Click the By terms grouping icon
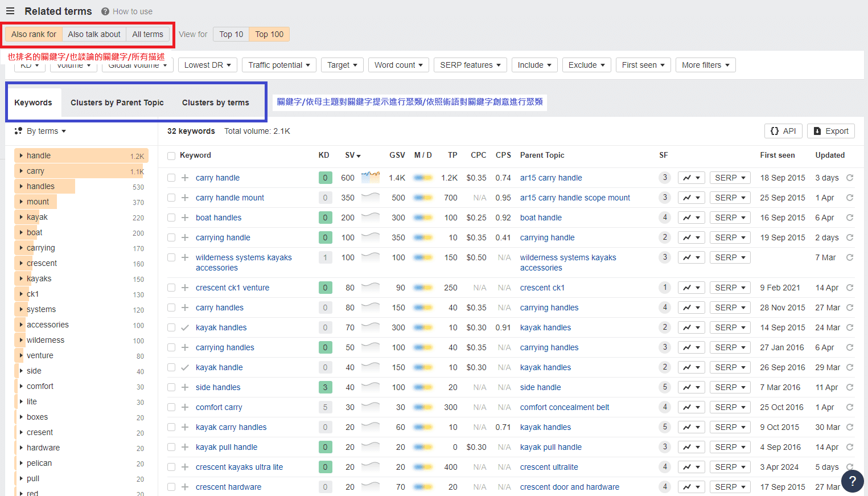Screen dimensions: 868x496 18,131
